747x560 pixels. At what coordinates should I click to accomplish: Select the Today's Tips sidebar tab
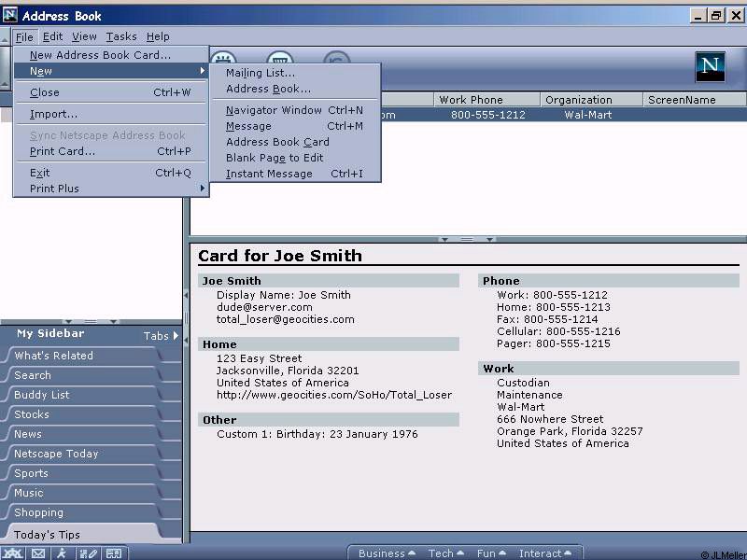(85, 534)
